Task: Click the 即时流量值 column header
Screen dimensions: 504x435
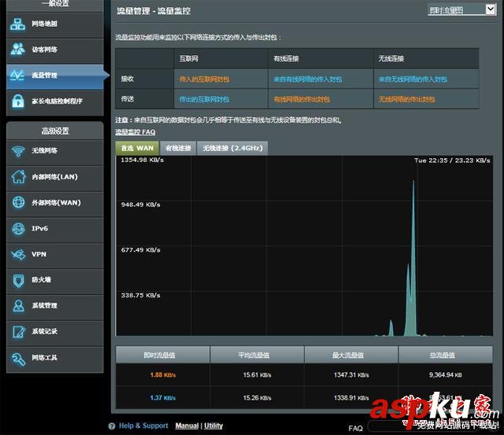Action: (x=163, y=355)
